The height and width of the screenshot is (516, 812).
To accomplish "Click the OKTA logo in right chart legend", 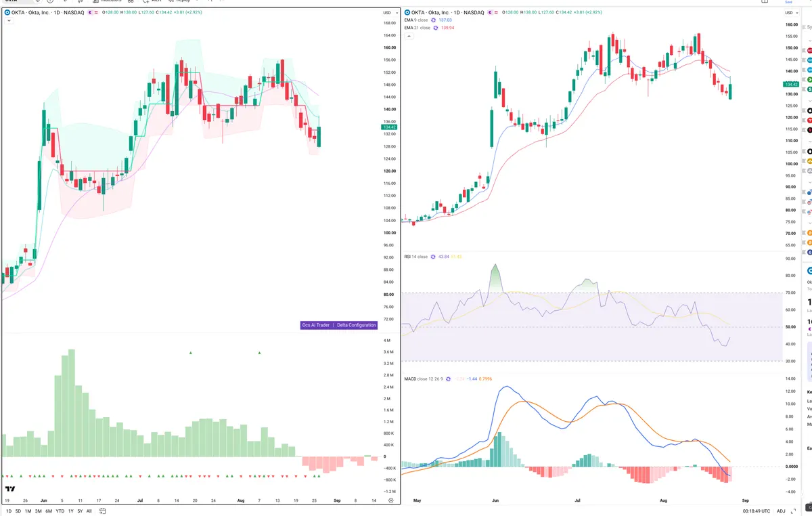I will pyautogui.click(x=407, y=13).
